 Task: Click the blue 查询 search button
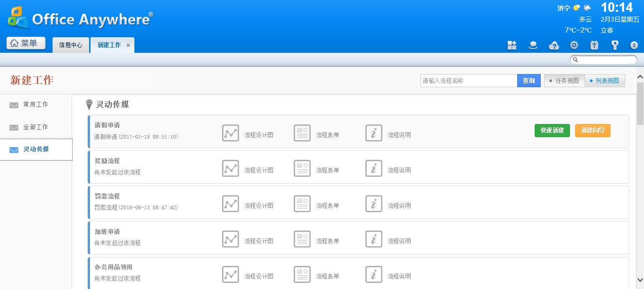528,81
